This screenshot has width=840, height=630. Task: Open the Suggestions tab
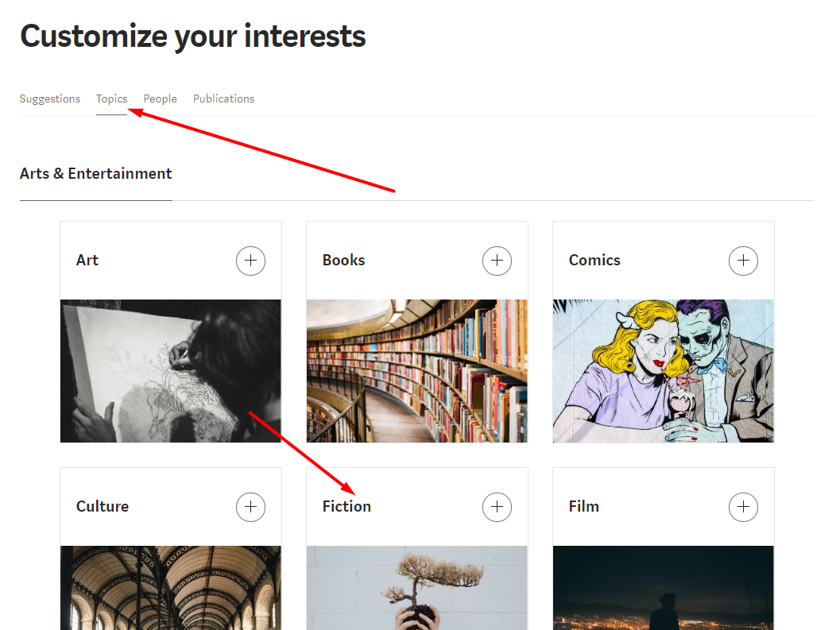[x=50, y=99]
